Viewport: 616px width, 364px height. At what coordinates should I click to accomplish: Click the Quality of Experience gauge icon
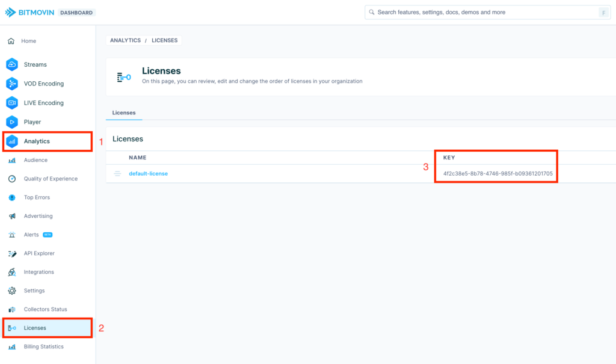(x=12, y=179)
